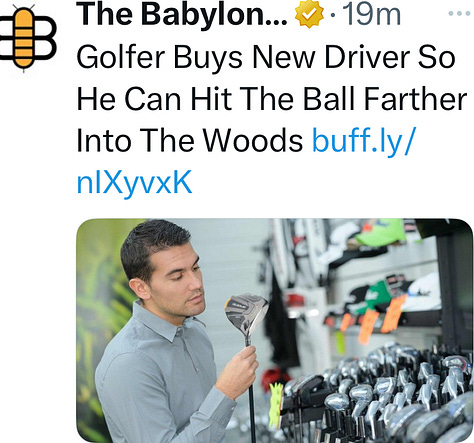This screenshot has width=474, height=443.
Task: Click the driver club head in photo
Action: (x=246, y=314)
